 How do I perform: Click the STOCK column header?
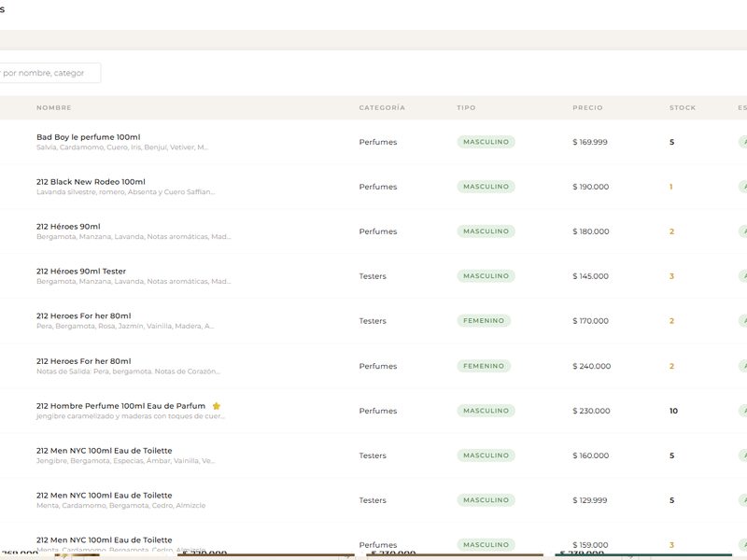point(683,107)
